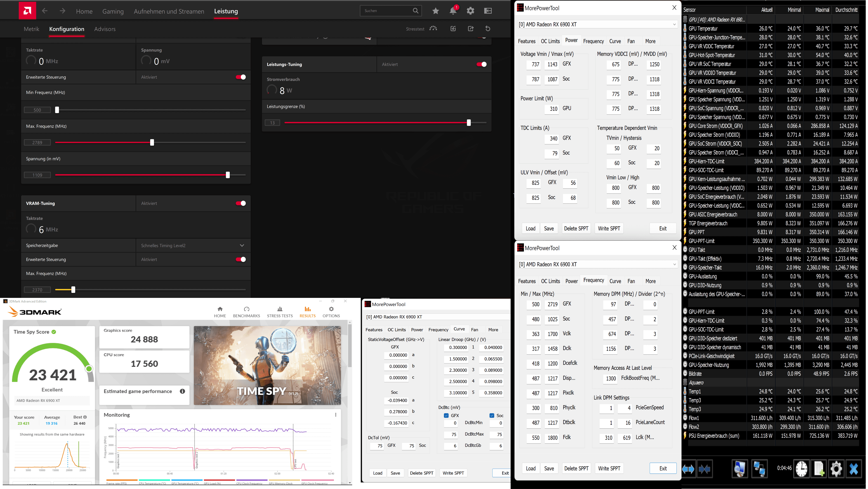Screen dimensions: 868x489
Task: Open 3DMark HOME icon
Action: [x=220, y=312]
